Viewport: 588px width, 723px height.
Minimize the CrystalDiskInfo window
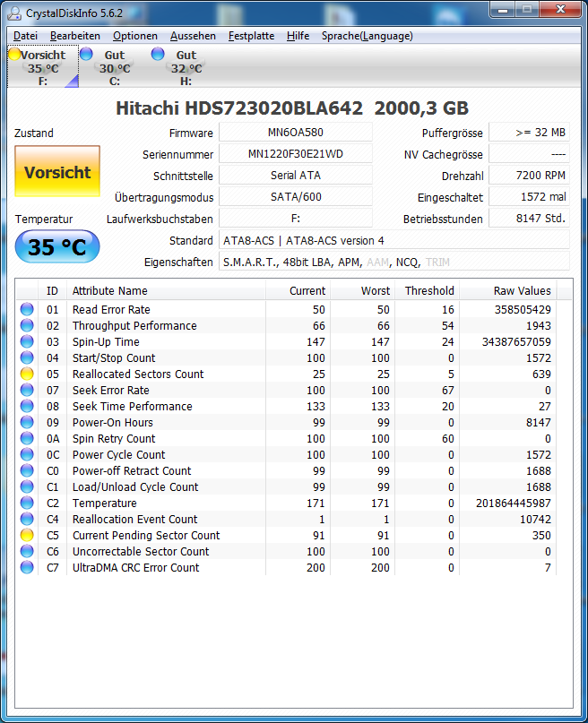tap(503, 10)
